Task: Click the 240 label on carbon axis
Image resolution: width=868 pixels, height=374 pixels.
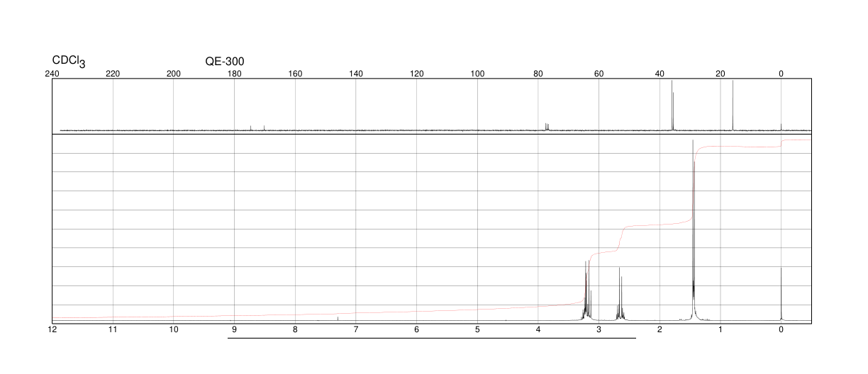Action: (52, 74)
